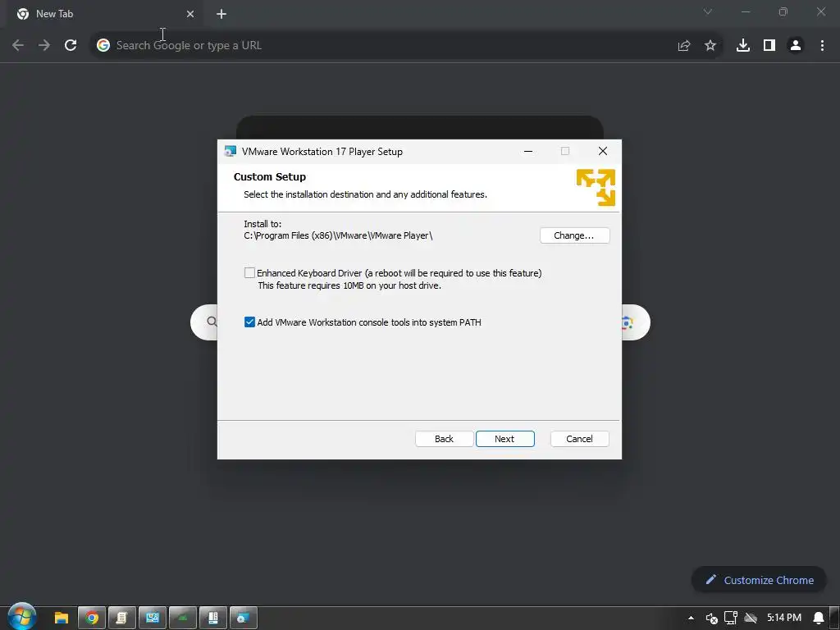Click the green chart taskbar icon
The height and width of the screenshot is (630, 840).
tap(183, 619)
